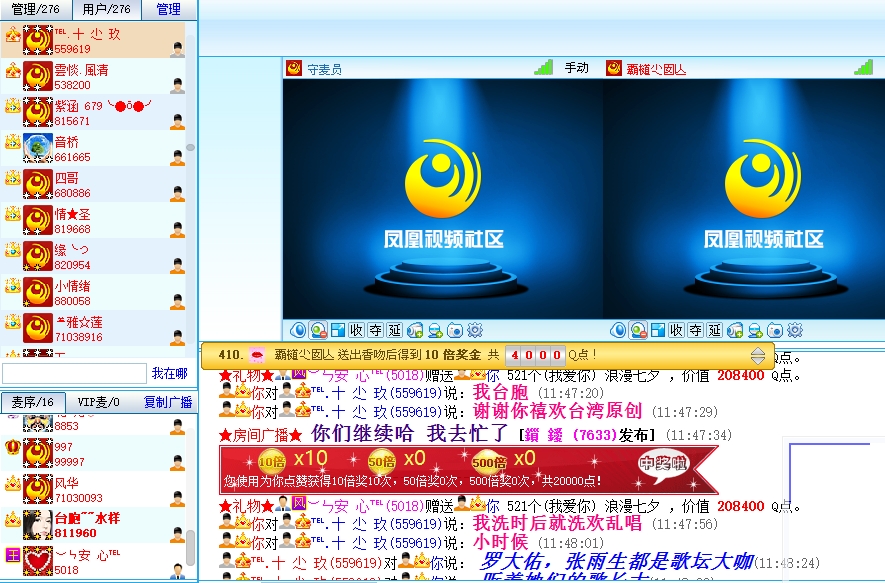Click the signal strength bars beside 手动

click(544, 68)
